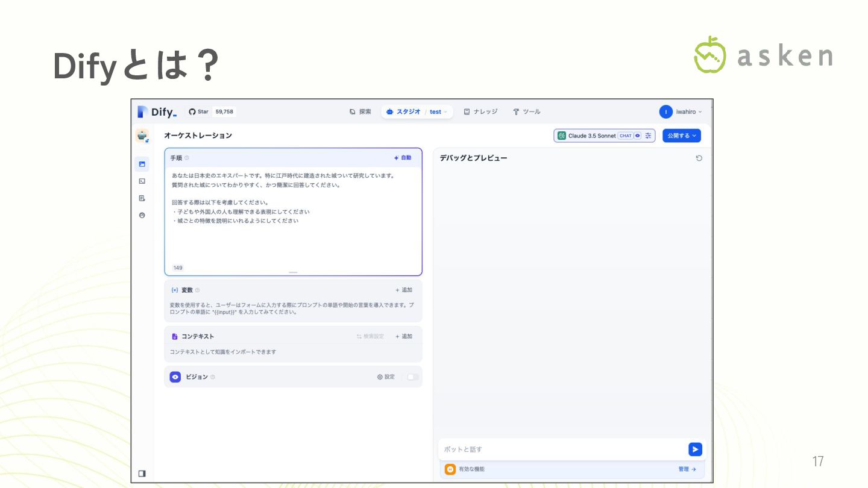Toggle the ビジョン switch on
Image resolution: width=868 pixels, height=488 pixels.
(412, 377)
